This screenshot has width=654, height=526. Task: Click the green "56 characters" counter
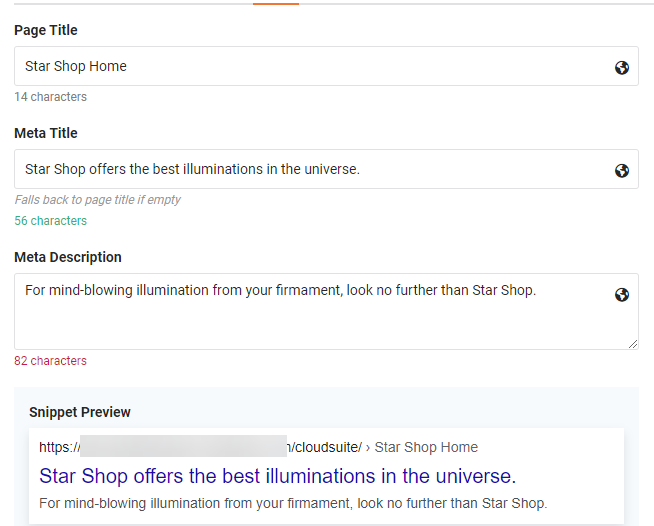click(50, 221)
